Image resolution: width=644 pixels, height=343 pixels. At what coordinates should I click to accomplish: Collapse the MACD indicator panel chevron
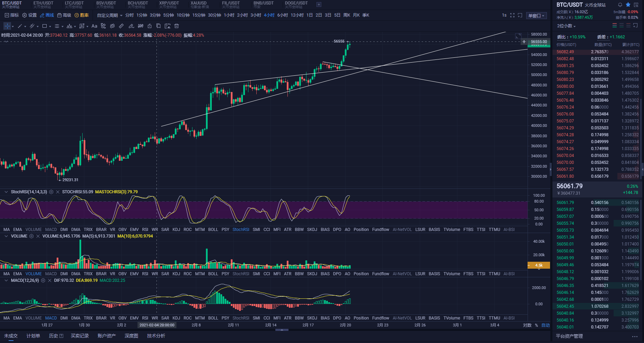(x=6, y=280)
